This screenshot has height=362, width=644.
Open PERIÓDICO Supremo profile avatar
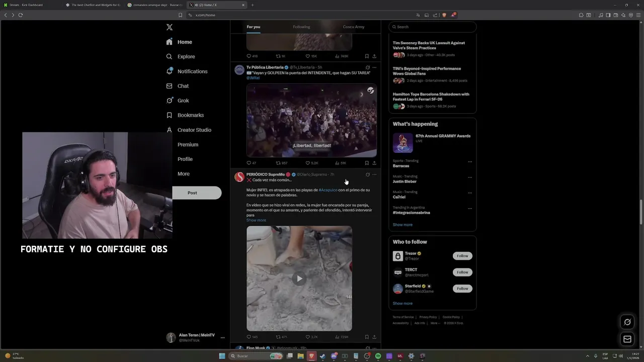239,177
